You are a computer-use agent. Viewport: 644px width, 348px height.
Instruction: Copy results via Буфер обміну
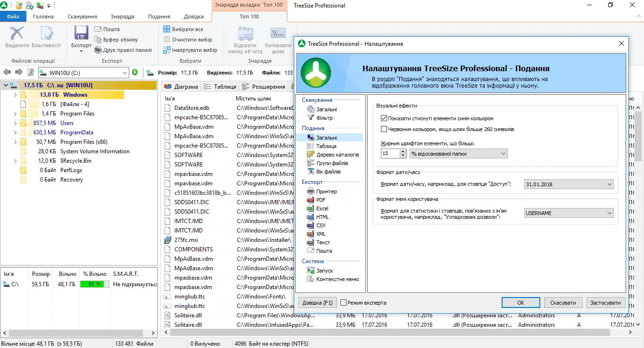tap(116, 40)
